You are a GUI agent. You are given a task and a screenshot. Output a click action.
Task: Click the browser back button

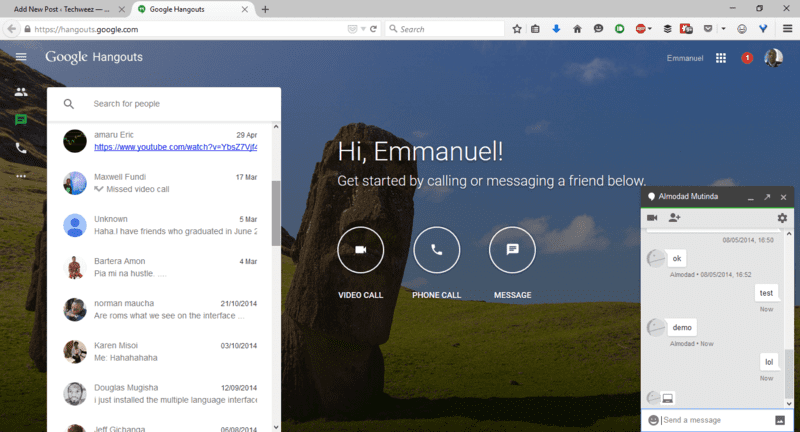coord(12,29)
